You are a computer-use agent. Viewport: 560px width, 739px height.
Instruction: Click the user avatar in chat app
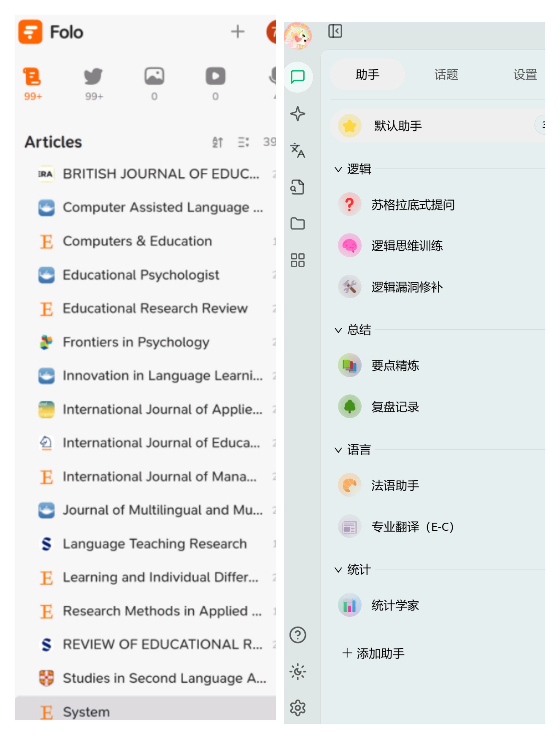click(x=298, y=36)
